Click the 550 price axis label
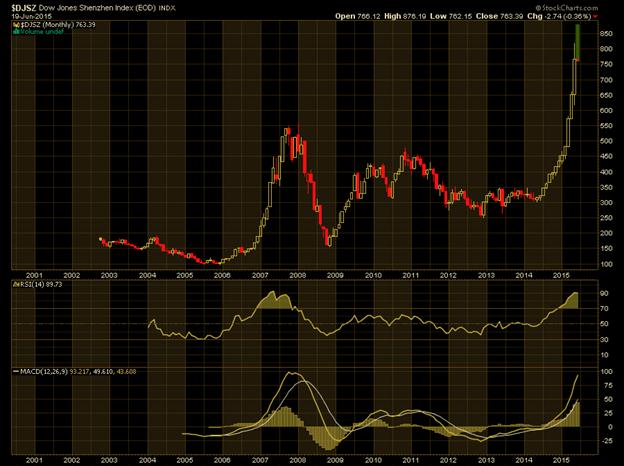 pyautogui.click(x=606, y=126)
